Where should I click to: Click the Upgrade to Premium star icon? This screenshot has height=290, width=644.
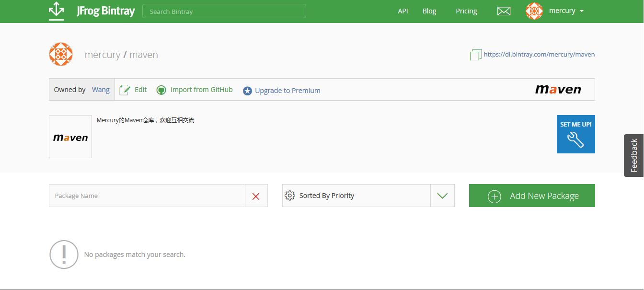pyautogui.click(x=247, y=91)
